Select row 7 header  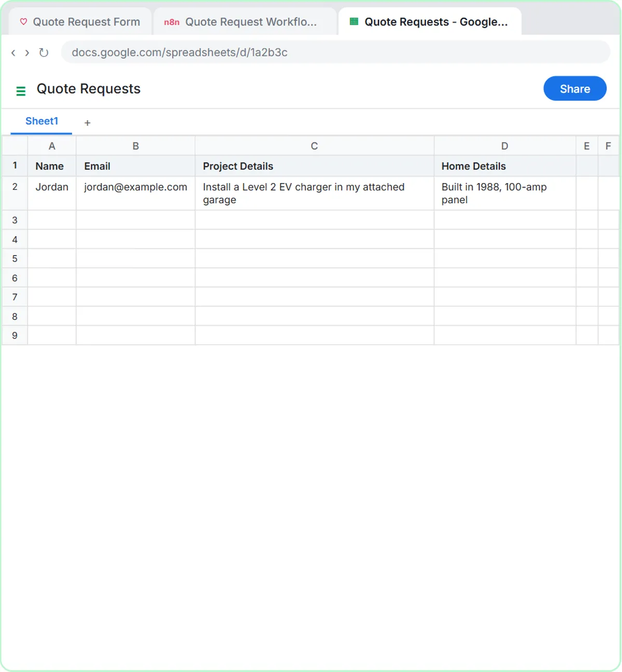[15, 297]
